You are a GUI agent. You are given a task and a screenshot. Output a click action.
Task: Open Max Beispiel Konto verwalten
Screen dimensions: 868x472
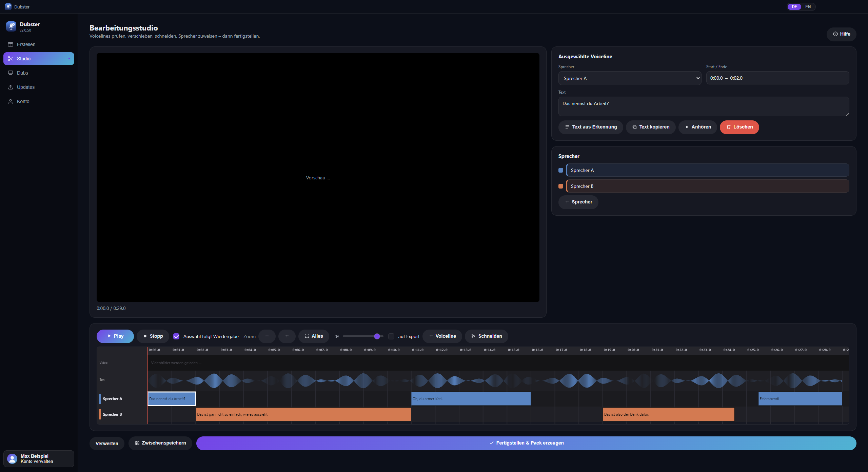pos(39,459)
